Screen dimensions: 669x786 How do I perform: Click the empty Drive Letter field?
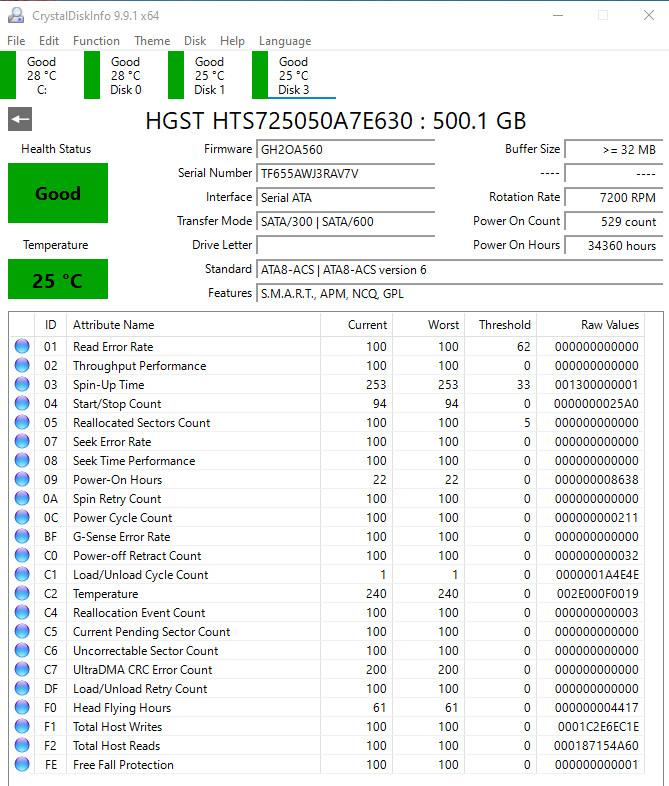tap(345, 245)
